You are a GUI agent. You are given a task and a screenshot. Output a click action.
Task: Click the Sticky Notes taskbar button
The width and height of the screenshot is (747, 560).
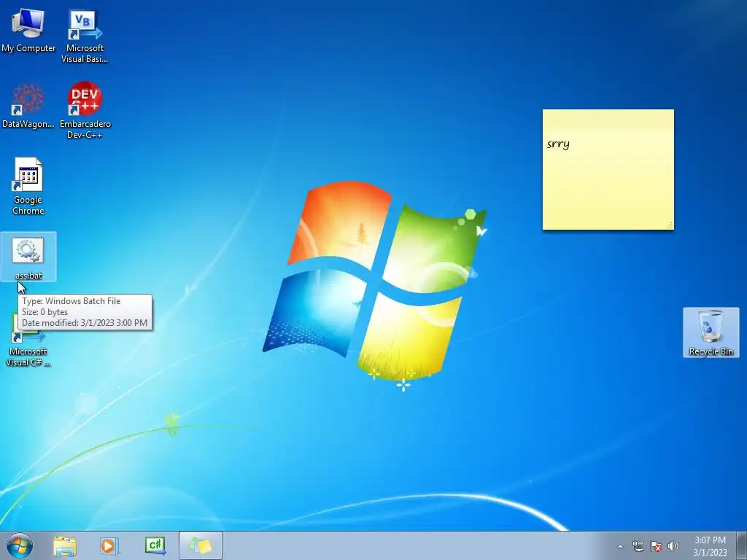pyautogui.click(x=200, y=545)
